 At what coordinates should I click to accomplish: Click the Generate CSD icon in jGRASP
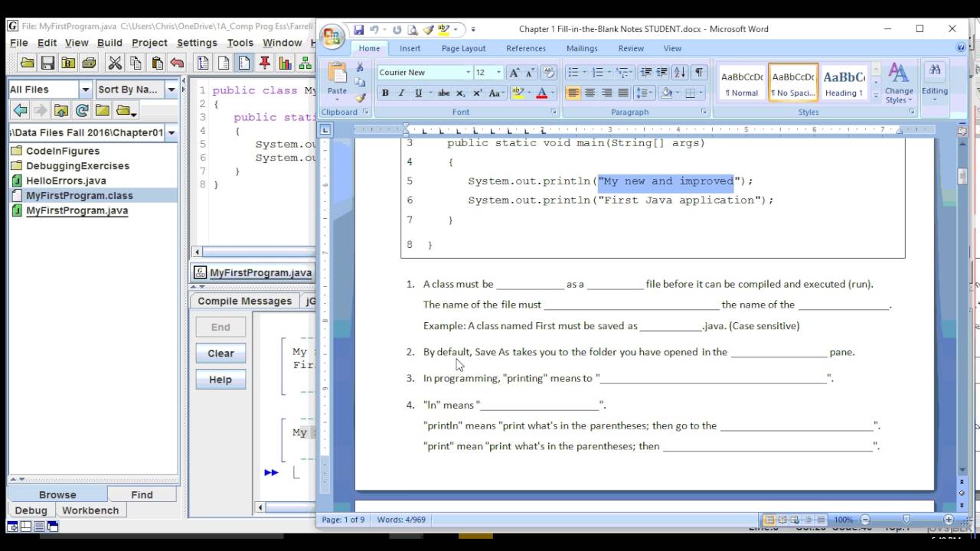point(203,64)
